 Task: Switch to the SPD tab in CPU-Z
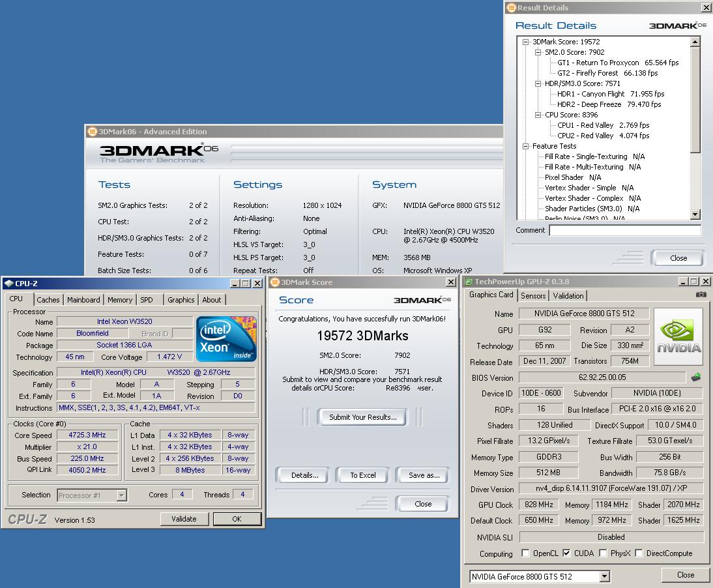pos(147,300)
